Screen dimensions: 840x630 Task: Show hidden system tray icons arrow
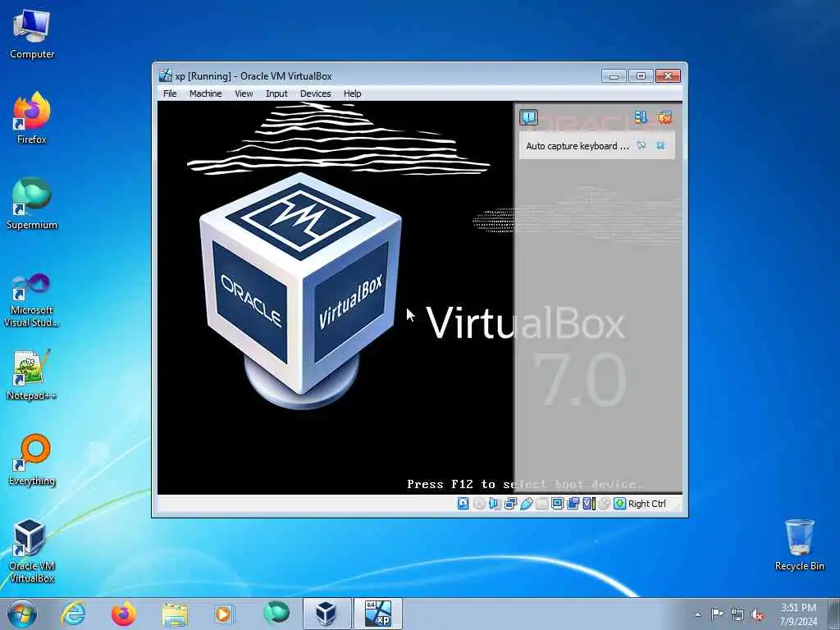(x=697, y=614)
